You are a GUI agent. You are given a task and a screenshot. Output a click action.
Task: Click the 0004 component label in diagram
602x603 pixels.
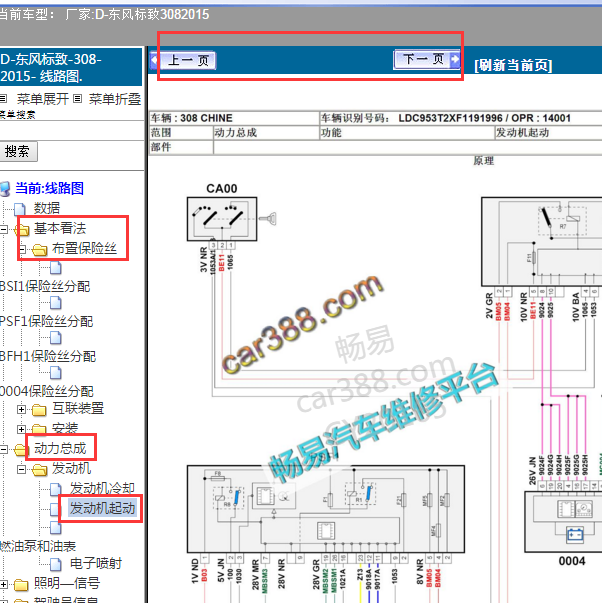[x=572, y=561]
